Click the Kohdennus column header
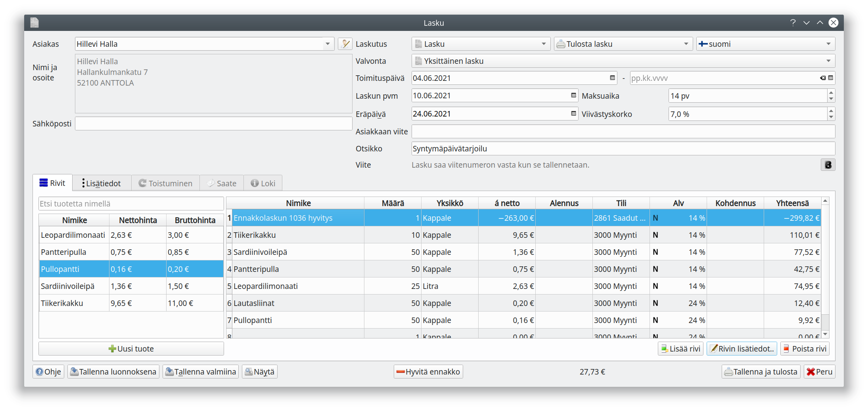The width and height of the screenshot is (868, 411). point(735,203)
